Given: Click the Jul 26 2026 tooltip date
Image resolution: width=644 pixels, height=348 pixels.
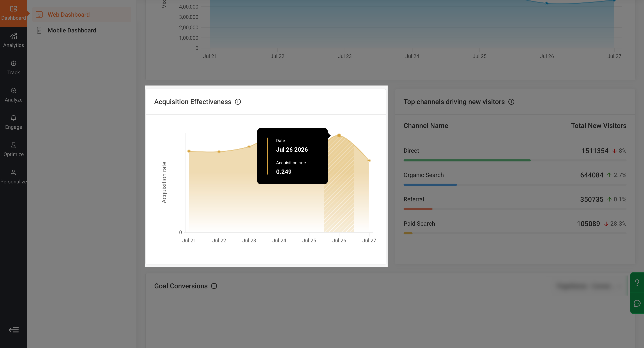Looking at the screenshot, I should coord(292,149).
